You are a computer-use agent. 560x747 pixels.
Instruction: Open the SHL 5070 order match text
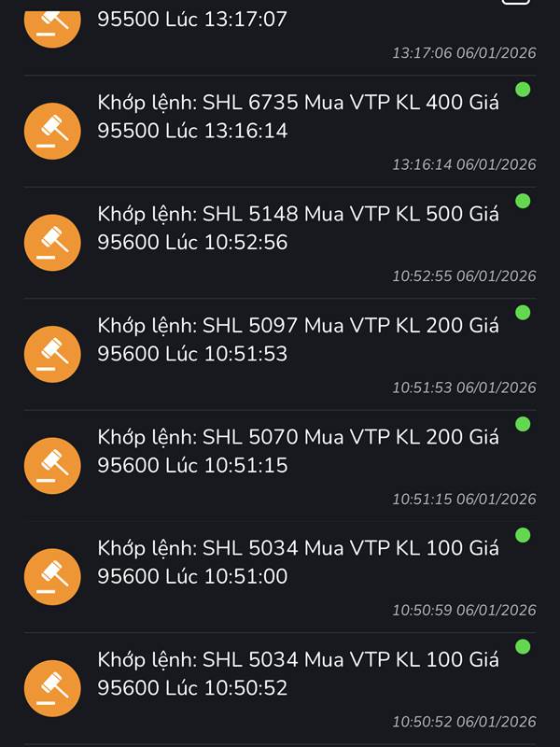pos(299,450)
